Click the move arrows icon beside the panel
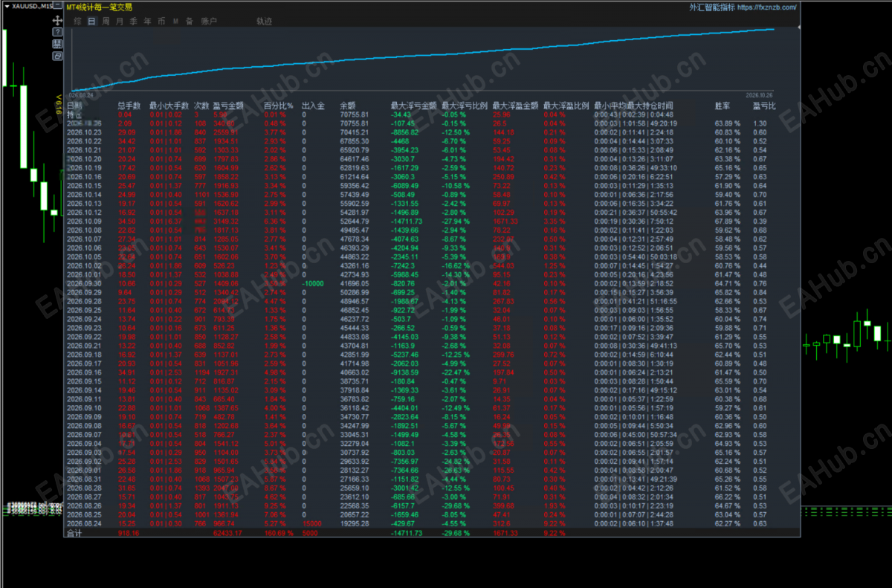Image resolution: width=892 pixels, height=588 pixels. 57,21
